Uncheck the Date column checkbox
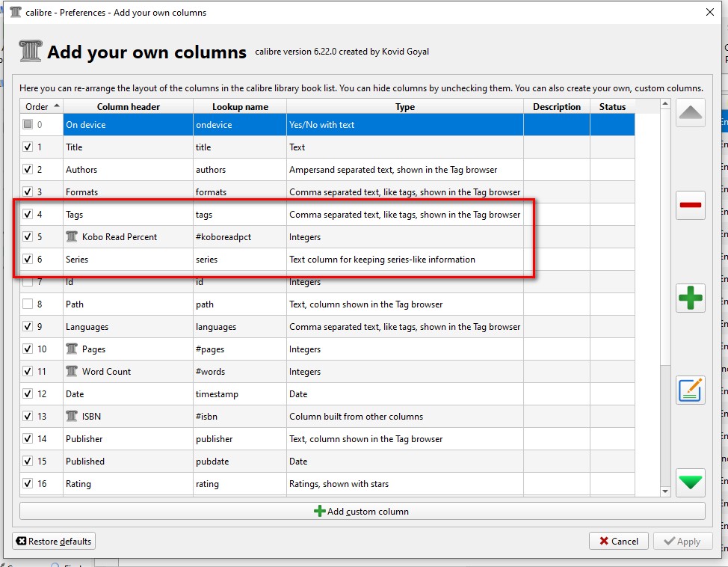The height and width of the screenshot is (567, 728). coord(28,393)
